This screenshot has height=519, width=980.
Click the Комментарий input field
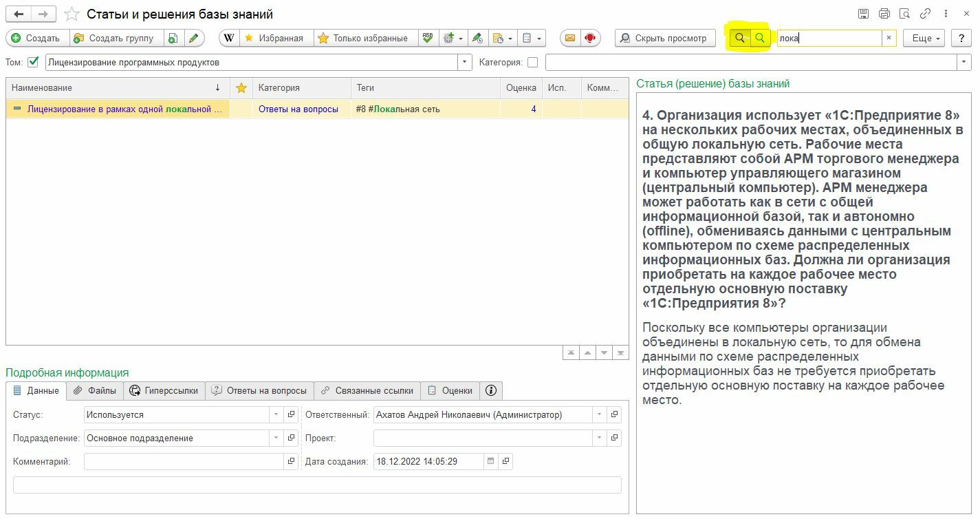coord(184,461)
